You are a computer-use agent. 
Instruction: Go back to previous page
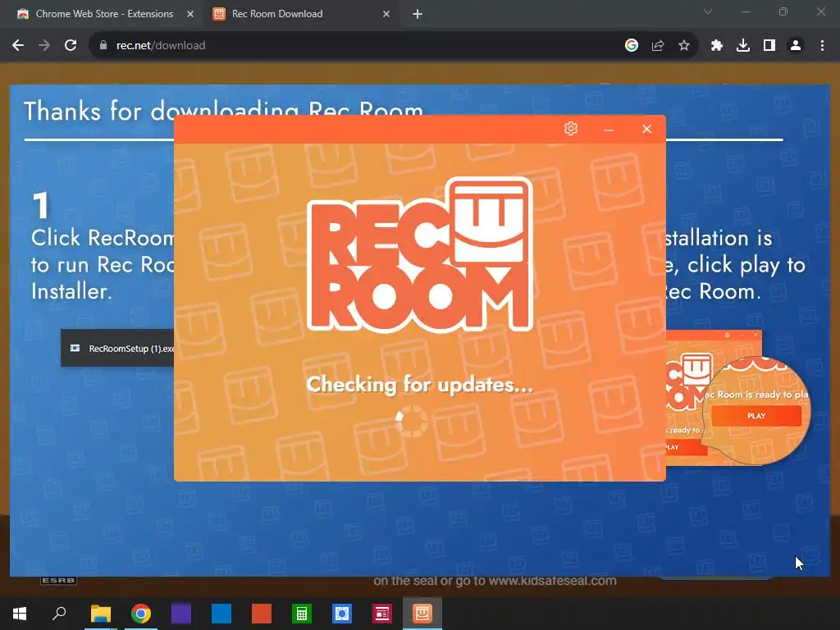[x=18, y=46]
